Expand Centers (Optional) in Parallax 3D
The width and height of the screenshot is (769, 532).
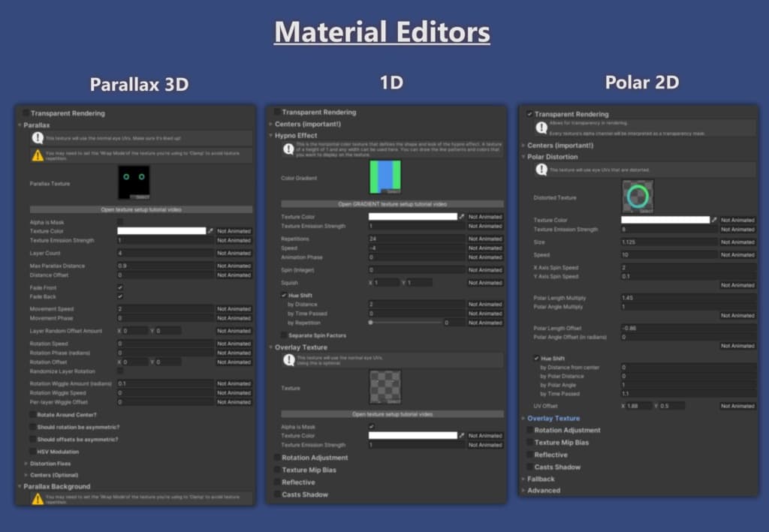pyautogui.click(x=26, y=475)
